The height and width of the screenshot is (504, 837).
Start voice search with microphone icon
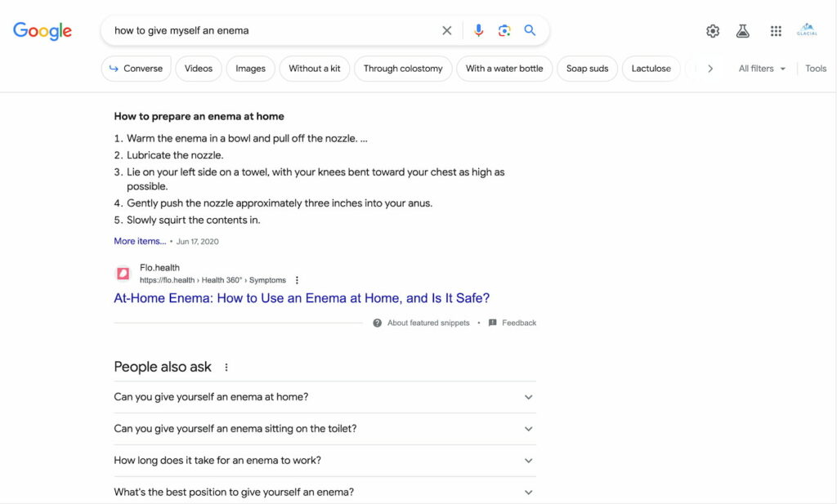click(x=478, y=30)
